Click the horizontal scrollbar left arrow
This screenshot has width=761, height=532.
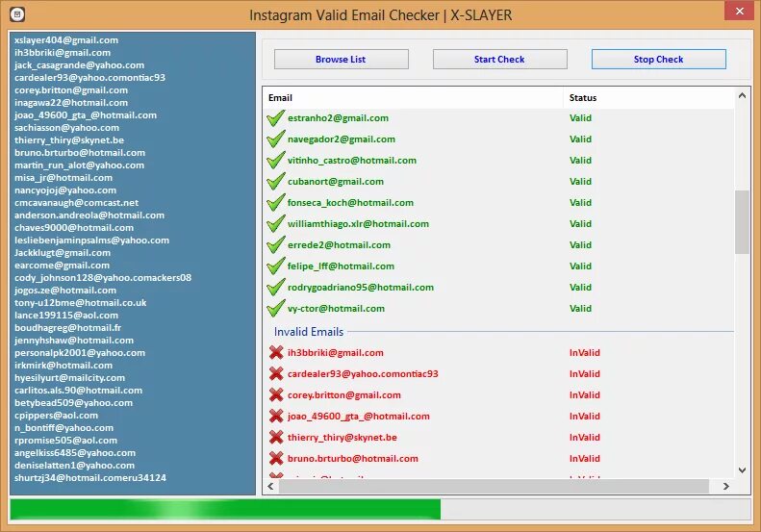tap(270, 486)
